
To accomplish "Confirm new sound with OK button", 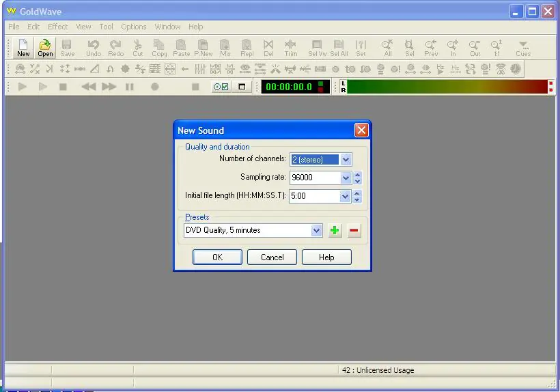I will coord(217,257).
